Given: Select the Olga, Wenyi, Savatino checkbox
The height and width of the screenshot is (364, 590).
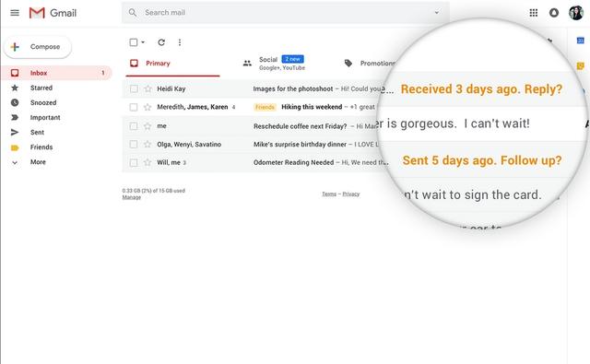Looking at the screenshot, I should [x=134, y=144].
